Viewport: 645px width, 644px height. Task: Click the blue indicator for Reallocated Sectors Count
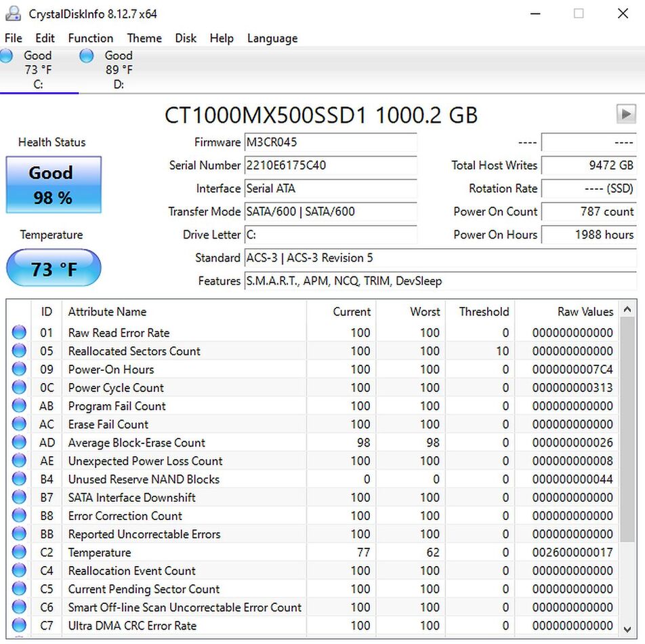click(19, 350)
